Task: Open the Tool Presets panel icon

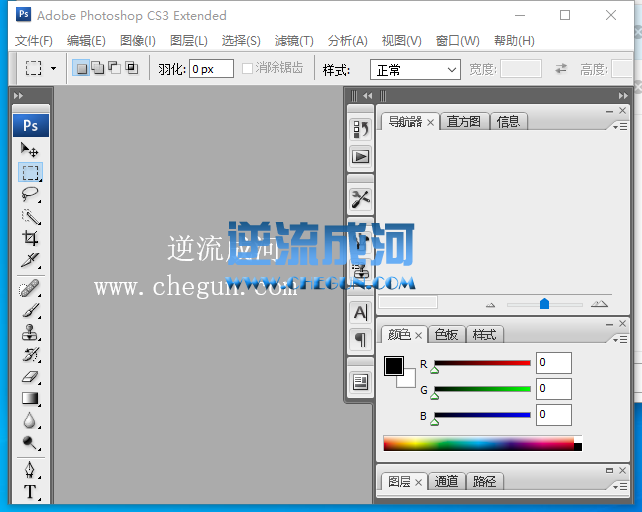Action: point(360,199)
